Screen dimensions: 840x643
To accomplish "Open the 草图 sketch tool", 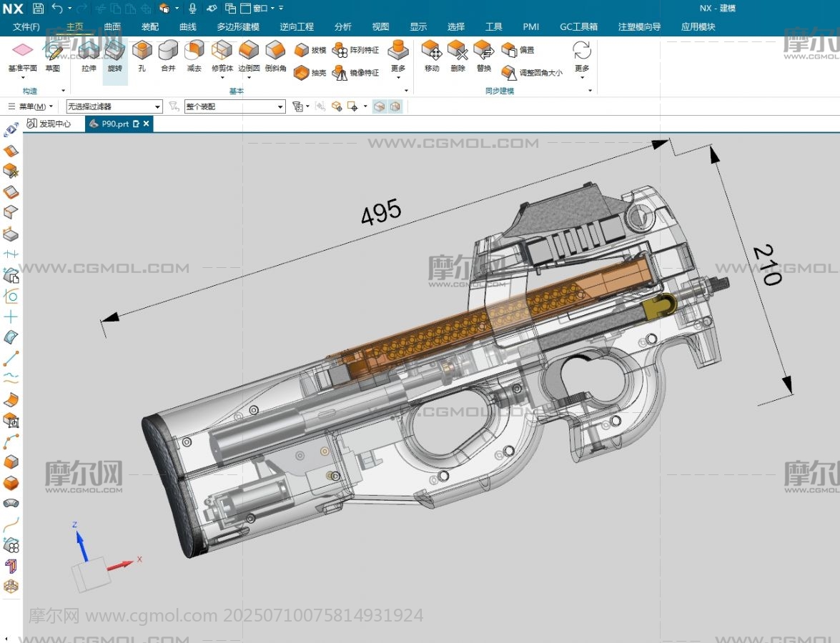I will pyautogui.click(x=52, y=57).
